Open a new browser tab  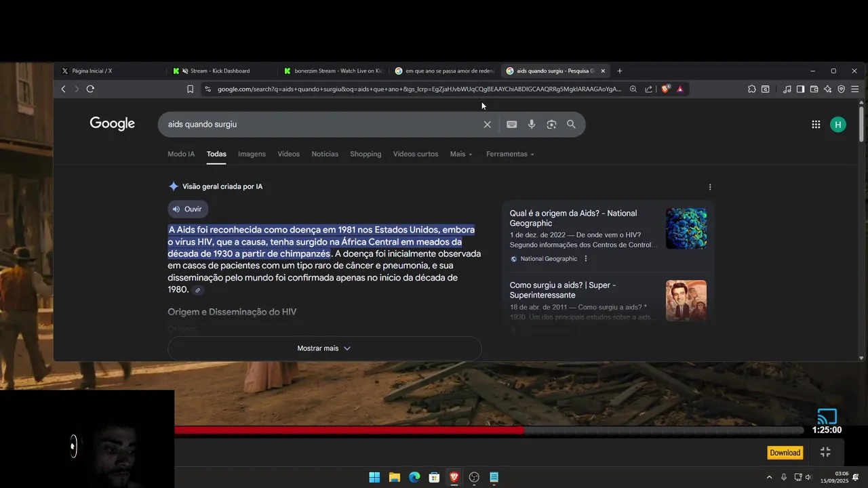[619, 70]
